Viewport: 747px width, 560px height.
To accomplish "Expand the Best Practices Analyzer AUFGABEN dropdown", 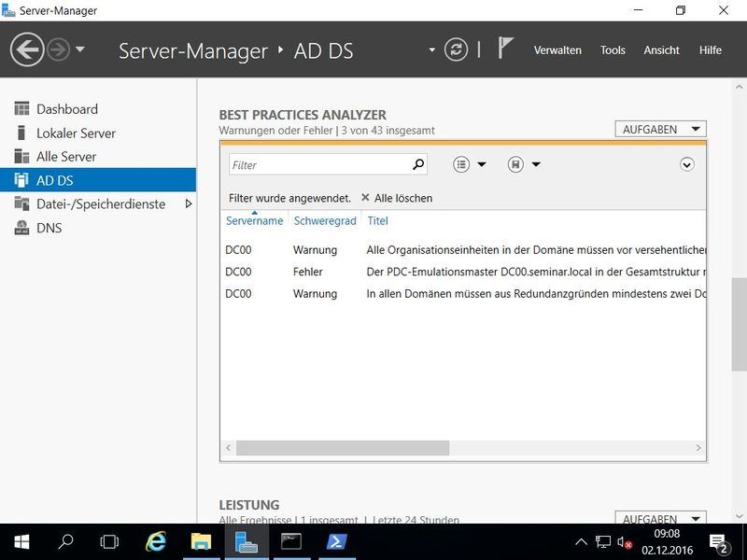I will coord(660,130).
